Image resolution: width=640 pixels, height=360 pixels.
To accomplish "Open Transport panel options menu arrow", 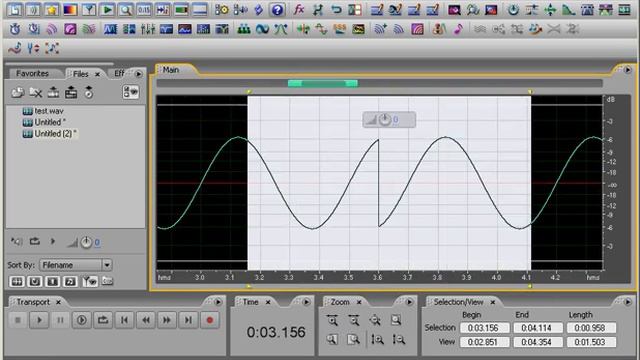I will pos(218,302).
